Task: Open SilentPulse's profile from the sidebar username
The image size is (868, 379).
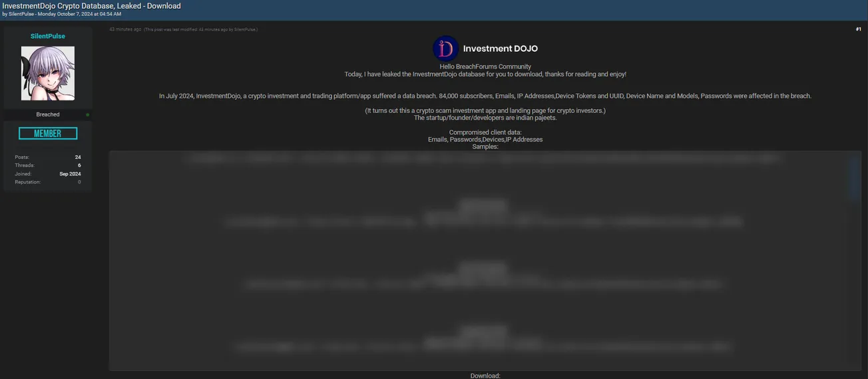Action: 48,36
